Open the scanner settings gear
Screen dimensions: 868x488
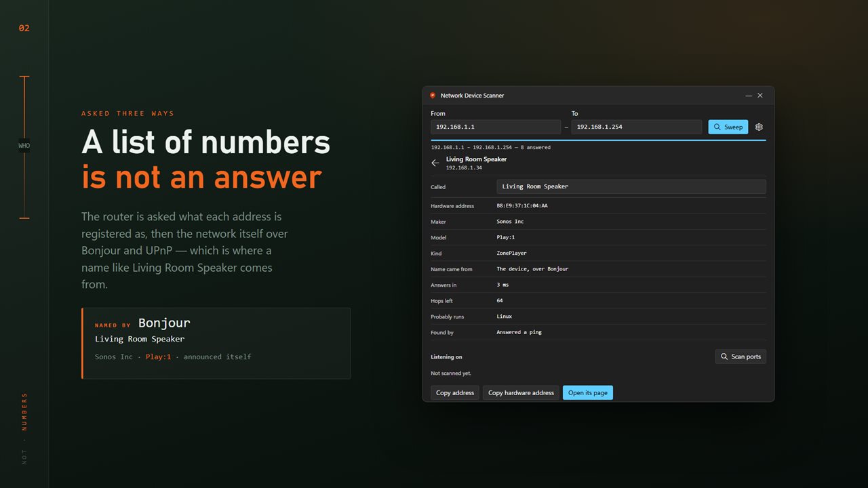point(759,127)
